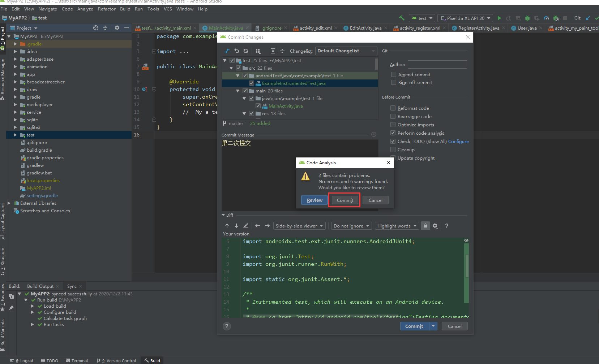Expand External Libraries node
Viewport: 599px width, 364px height.
pyautogui.click(x=9, y=203)
